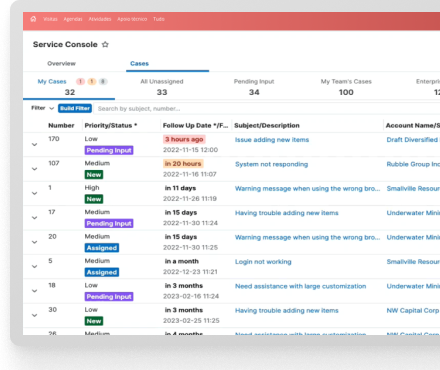
Task: Click the home icon in red navigation bar
Action: (33, 19)
